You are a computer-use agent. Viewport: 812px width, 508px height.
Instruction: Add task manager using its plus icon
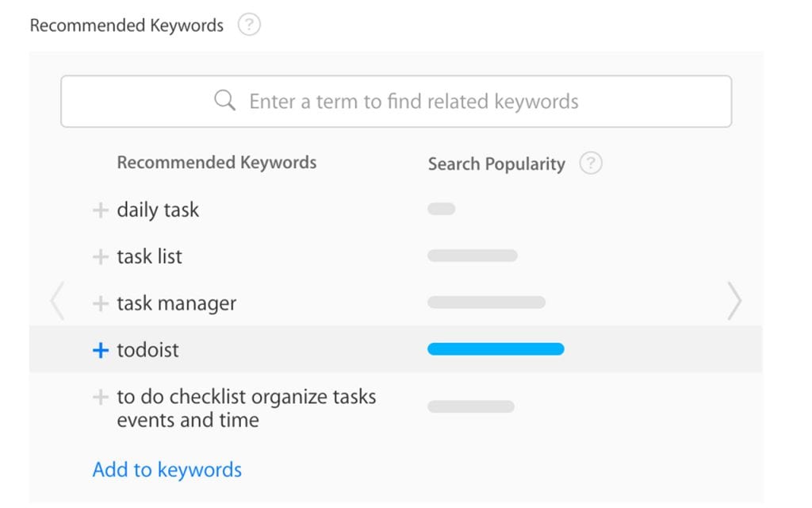[100, 303]
